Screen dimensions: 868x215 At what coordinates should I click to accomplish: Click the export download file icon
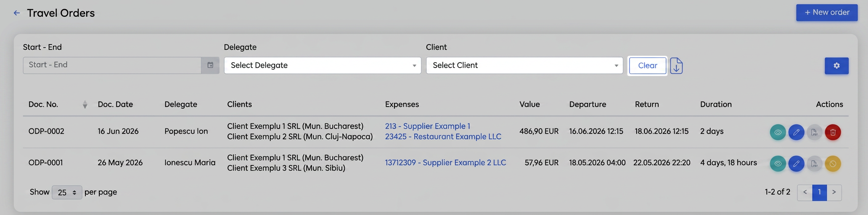pos(676,66)
